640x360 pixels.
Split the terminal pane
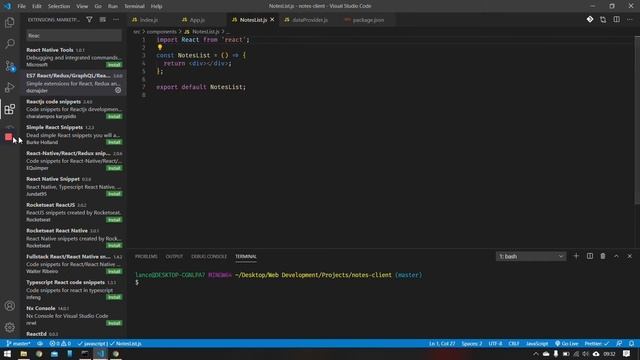[x=590, y=256]
